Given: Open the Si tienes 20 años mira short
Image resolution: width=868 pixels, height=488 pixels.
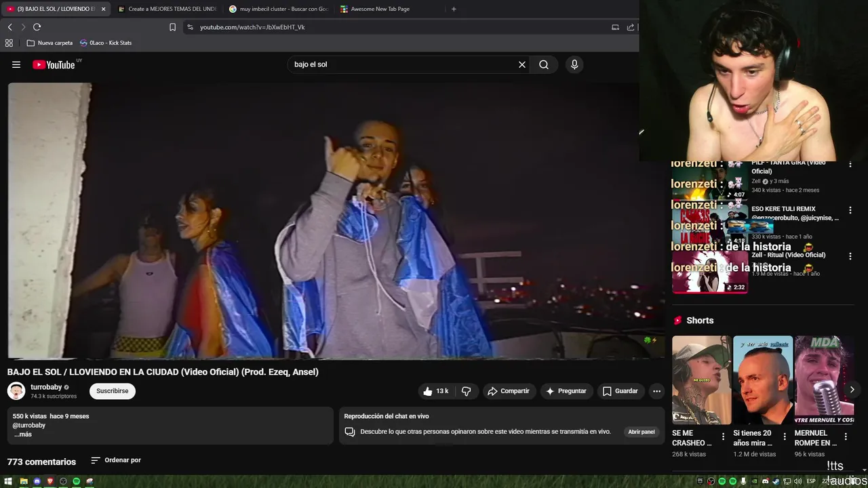Looking at the screenshot, I should 763,380.
